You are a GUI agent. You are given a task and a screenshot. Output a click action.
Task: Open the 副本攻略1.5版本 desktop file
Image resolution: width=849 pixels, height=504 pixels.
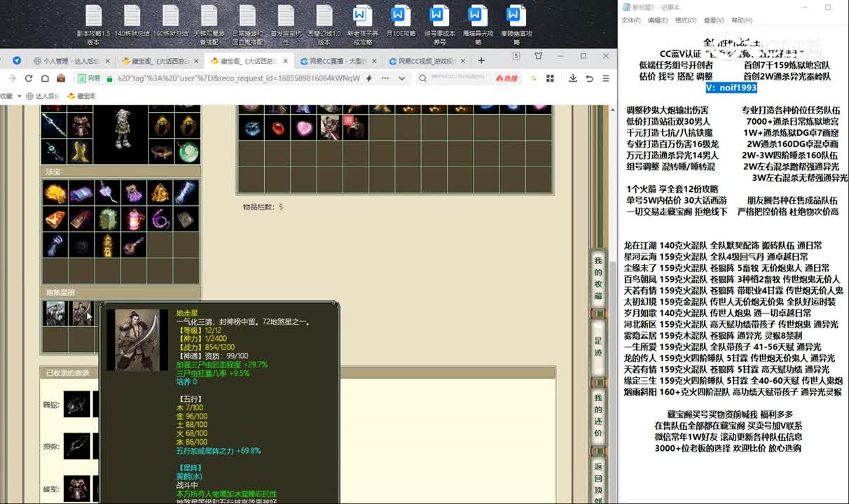(94, 25)
